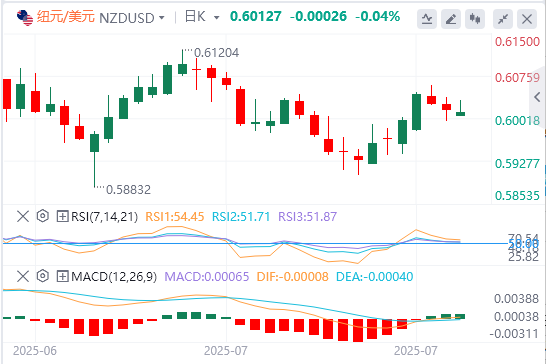Shrink chart with the collapse arrows icon
Screen dimensions: 546x364
(503, 19)
